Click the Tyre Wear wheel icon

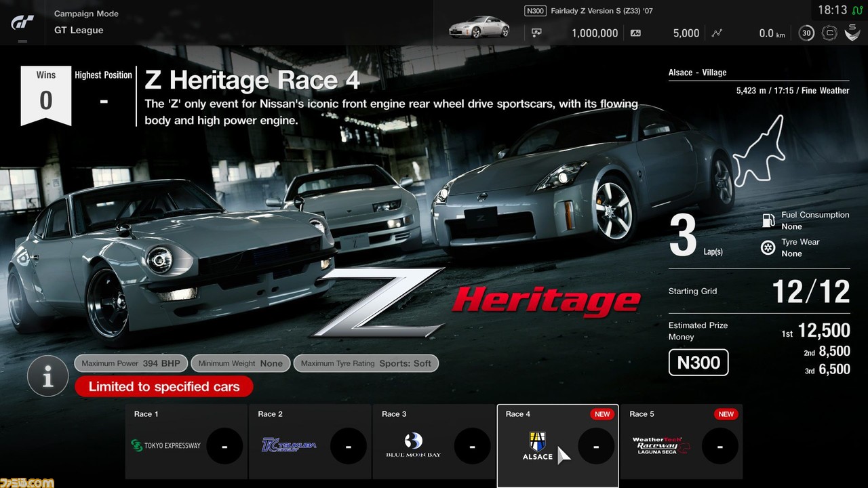coord(768,247)
